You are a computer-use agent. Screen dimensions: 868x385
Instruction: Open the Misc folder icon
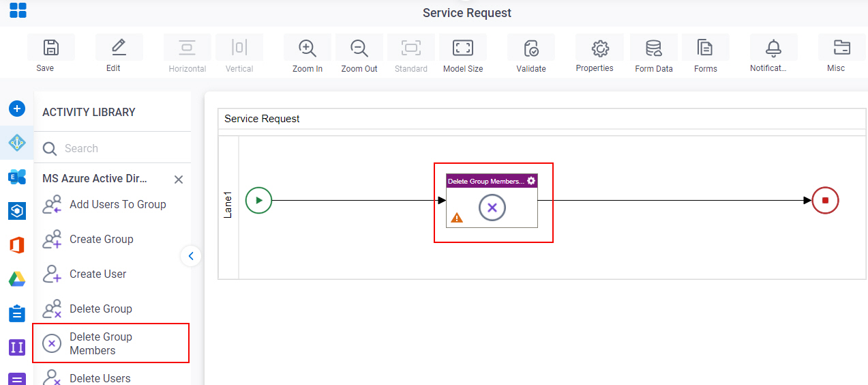pos(841,48)
